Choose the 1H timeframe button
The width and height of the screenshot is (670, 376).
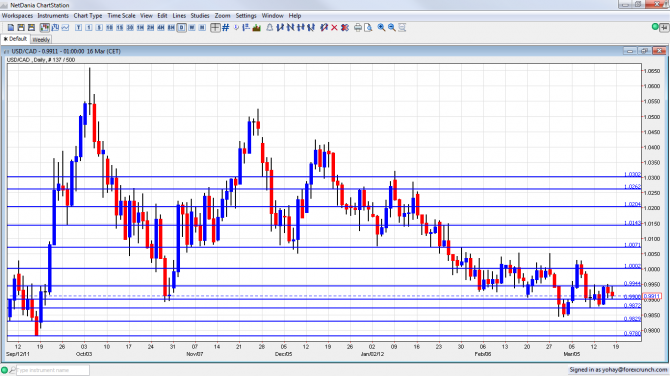(x=140, y=28)
